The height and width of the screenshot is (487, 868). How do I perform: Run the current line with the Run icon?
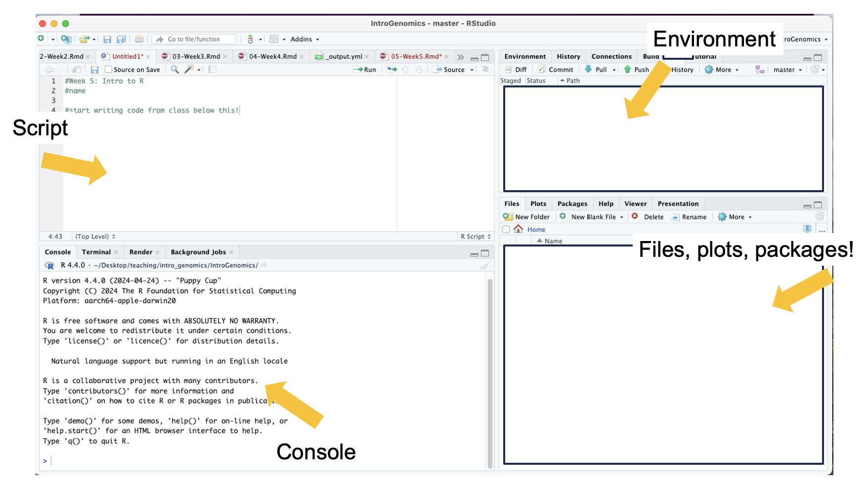click(x=364, y=70)
